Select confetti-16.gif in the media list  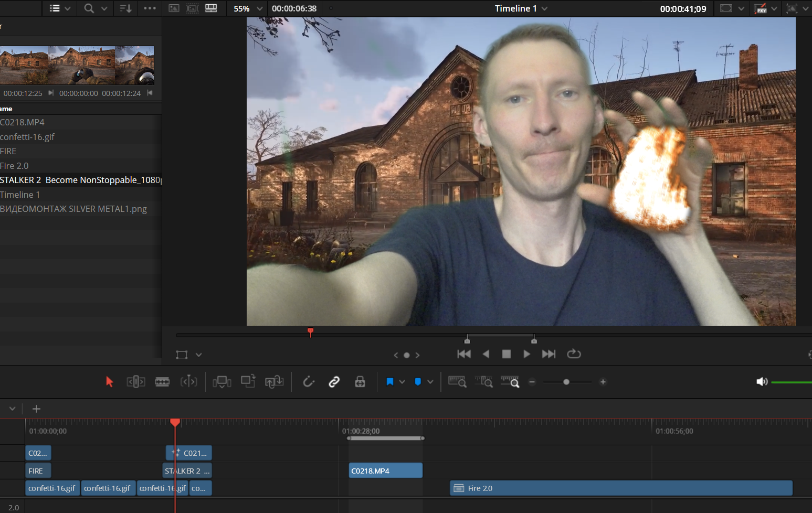[81, 137]
